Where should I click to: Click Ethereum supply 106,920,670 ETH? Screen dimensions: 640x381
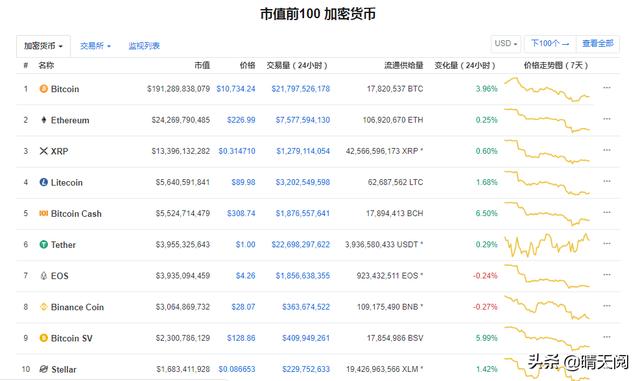pos(393,120)
